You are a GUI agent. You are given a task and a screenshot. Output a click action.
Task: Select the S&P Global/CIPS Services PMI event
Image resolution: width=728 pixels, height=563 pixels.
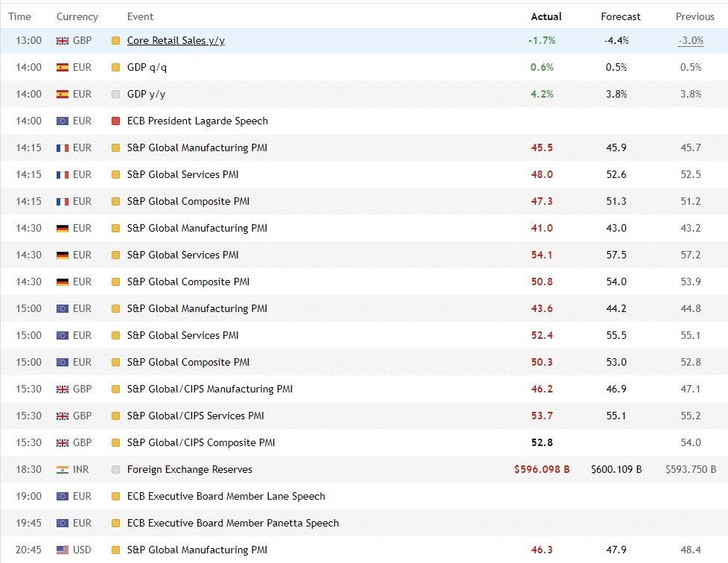[196, 416]
